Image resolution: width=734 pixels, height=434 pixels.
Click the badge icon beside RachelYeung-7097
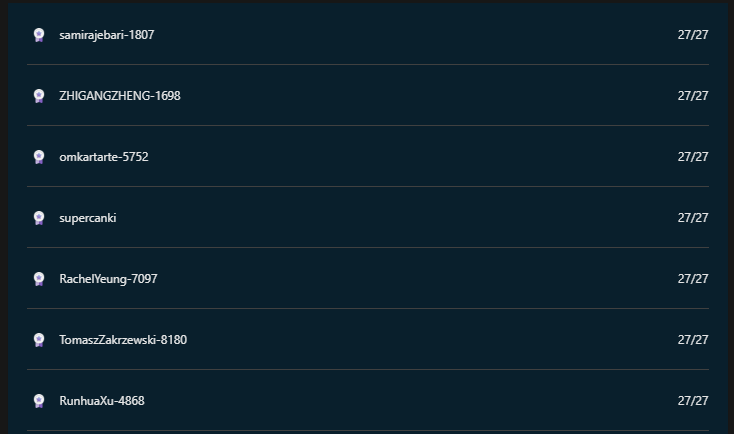(39, 279)
